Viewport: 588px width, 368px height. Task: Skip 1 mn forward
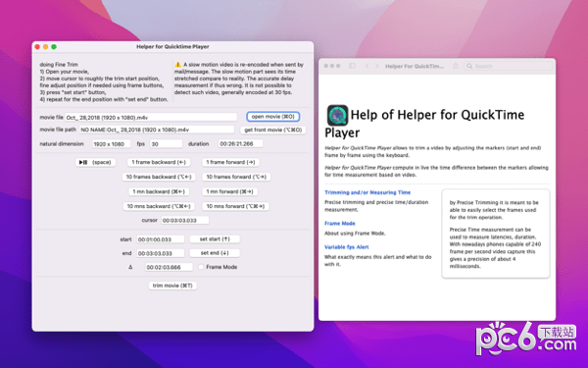pyautogui.click(x=229, y=191)
